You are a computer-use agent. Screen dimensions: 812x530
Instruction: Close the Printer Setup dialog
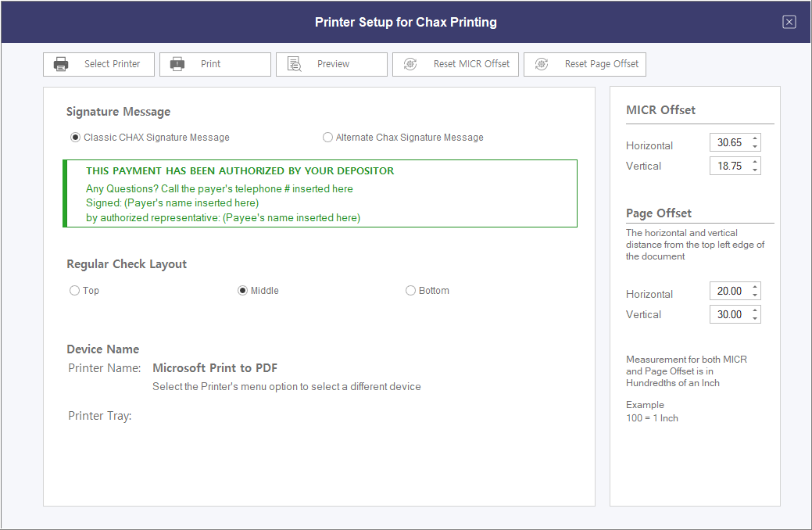[789, 22]
